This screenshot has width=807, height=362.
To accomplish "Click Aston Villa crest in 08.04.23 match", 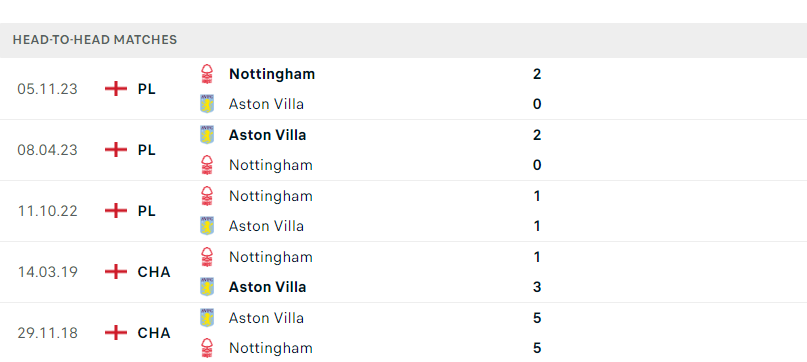I will [207, 135].
